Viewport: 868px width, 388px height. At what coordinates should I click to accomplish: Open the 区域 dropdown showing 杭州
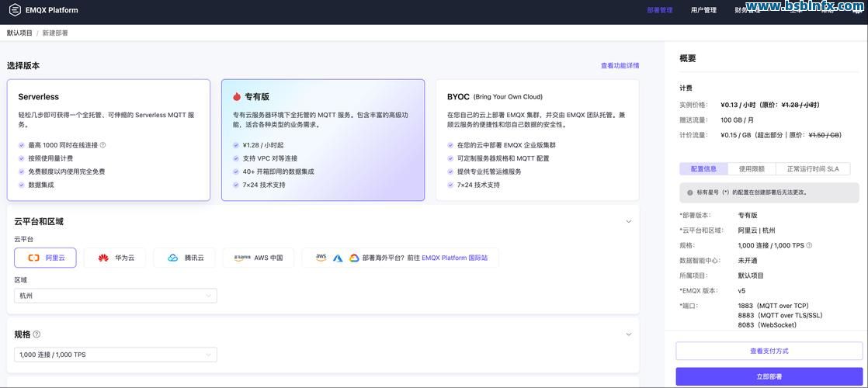116,296
